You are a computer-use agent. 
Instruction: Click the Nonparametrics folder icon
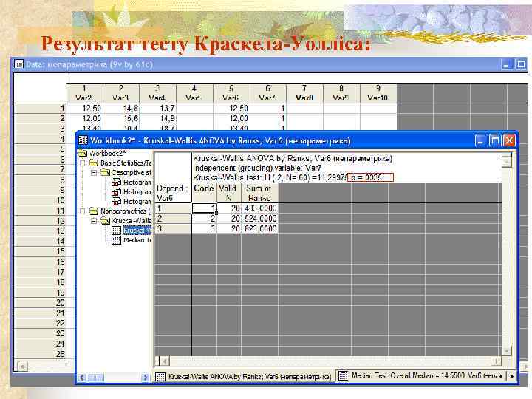pyautogui.click(x=93, y=211)
